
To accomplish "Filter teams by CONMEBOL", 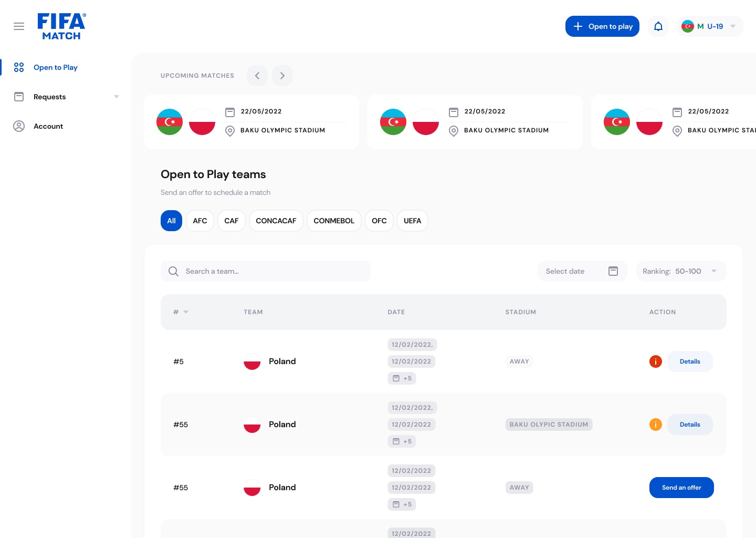I will point(334,221).
